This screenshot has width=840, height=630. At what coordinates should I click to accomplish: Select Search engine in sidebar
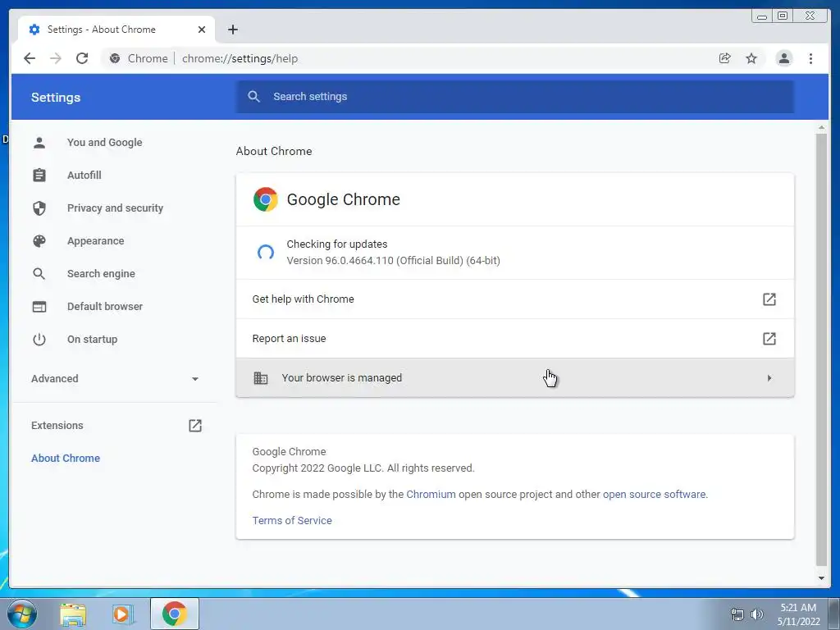[101, 274]
